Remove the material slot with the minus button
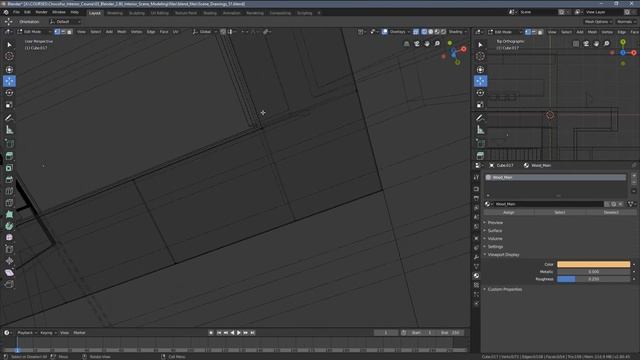The image size is (640, 360). coord(634,182)
